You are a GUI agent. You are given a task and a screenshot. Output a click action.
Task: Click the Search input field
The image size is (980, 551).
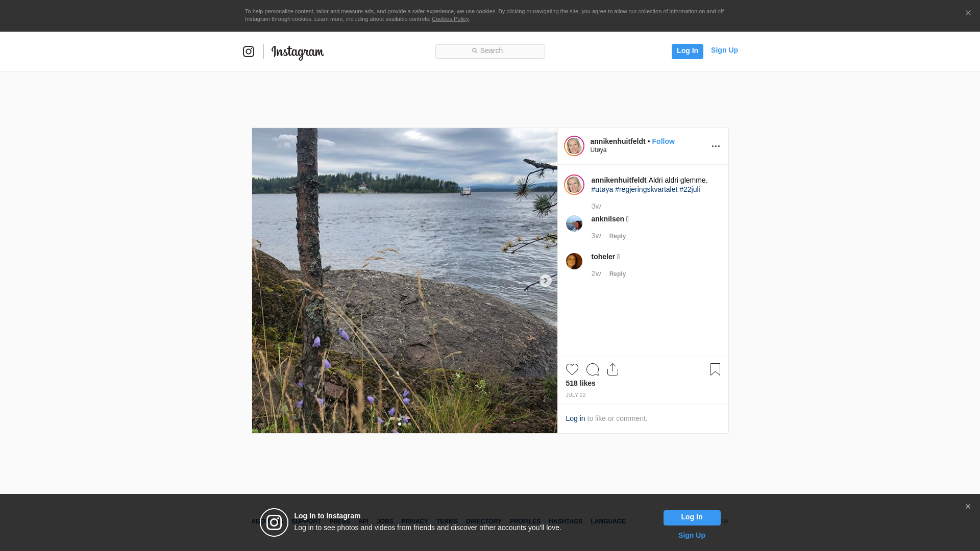tap(490, 51)
